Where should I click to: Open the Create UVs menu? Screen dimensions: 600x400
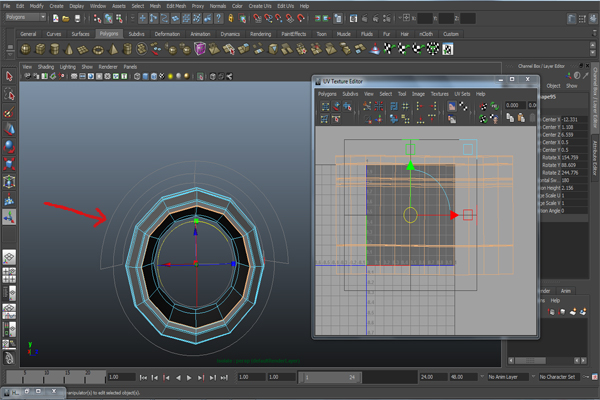pyautogui.click(x=260, y=6)
